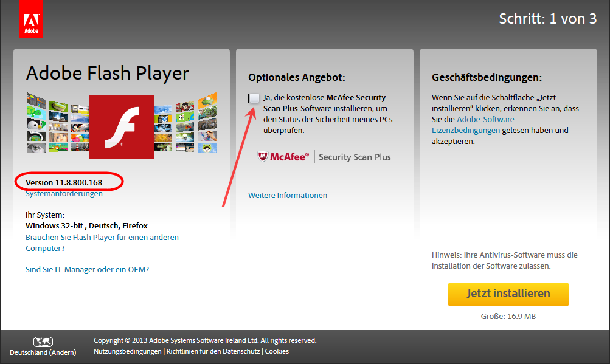Open Richtlinien für den Datenschutz footer link

[213, 351]
